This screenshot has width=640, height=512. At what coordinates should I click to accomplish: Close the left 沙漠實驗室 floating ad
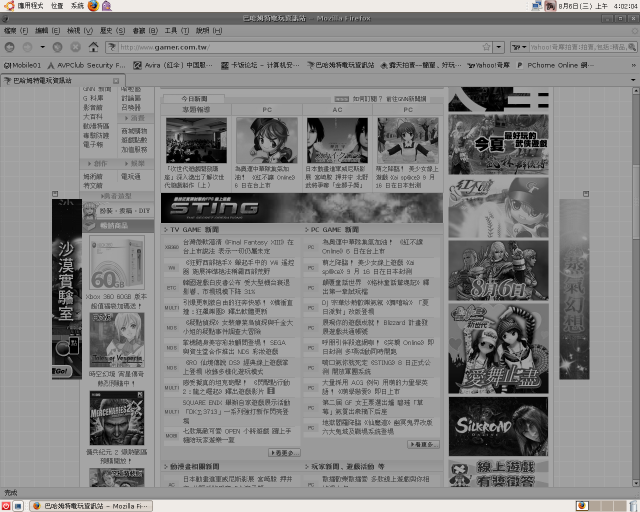[x=55, y=194]
